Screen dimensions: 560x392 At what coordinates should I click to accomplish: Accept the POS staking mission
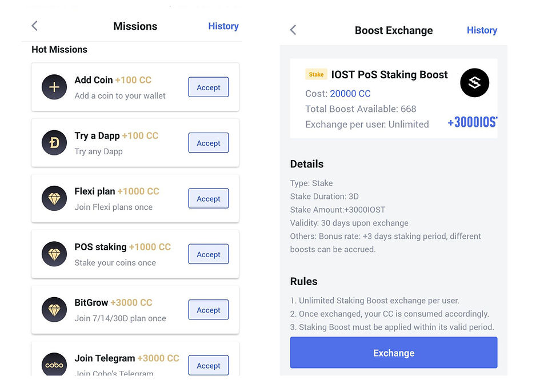[x=209, y=254]
